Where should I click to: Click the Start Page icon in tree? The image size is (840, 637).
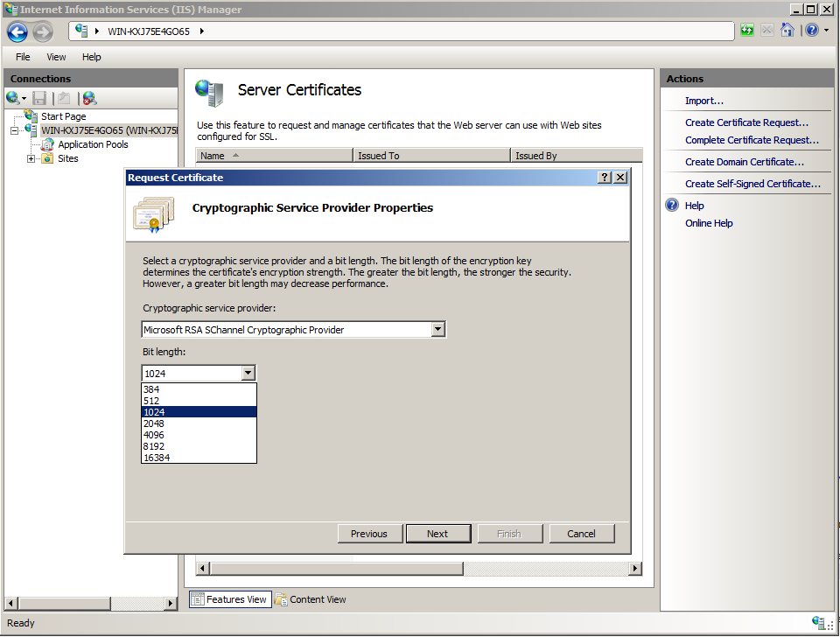tap(31, 115)
